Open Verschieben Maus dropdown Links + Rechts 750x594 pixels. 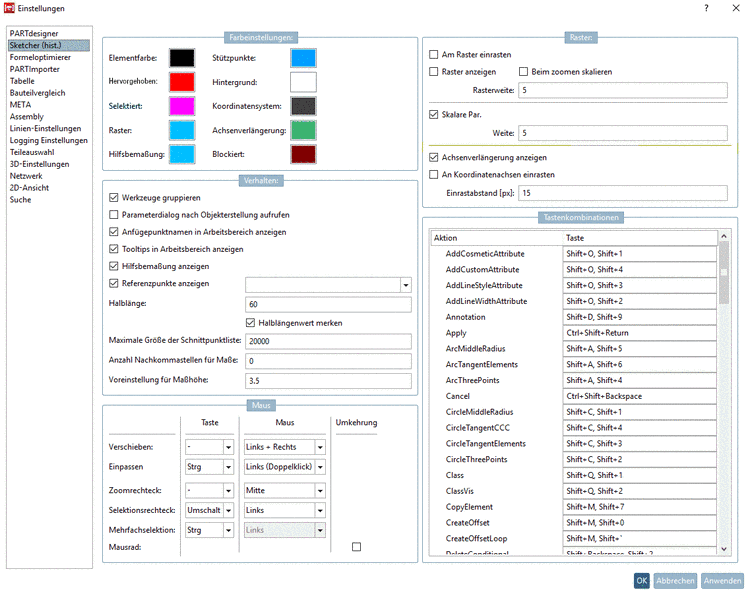[320, 447]
